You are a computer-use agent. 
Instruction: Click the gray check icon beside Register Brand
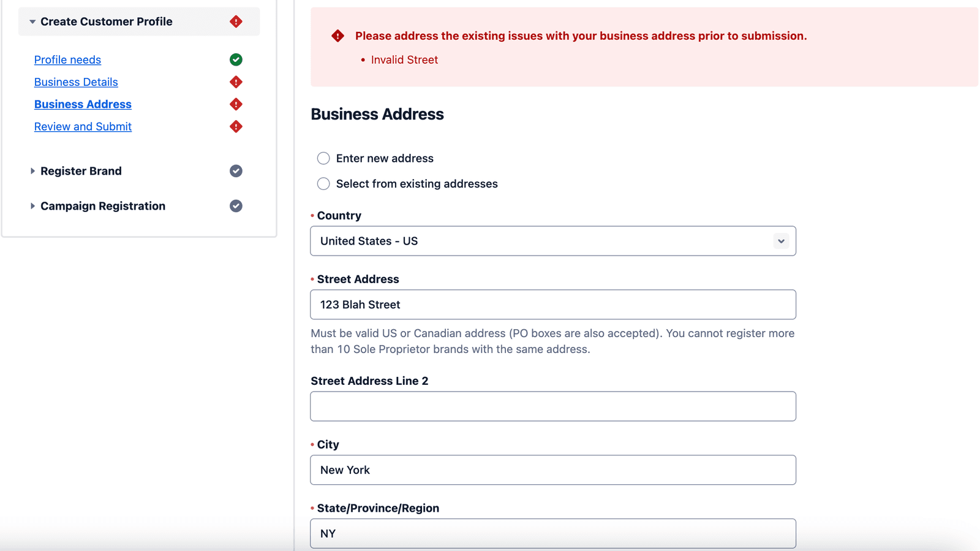coord(236,171)
